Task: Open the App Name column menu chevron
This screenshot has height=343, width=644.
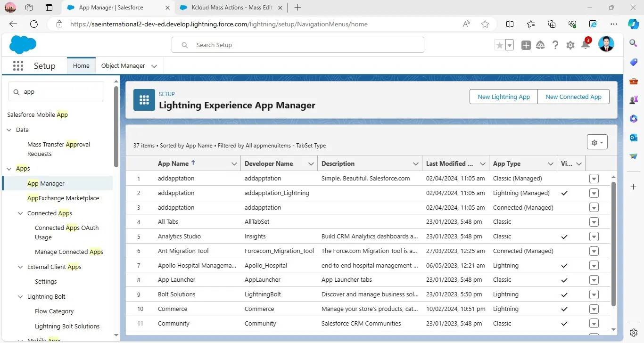Action: pos(234,163)
